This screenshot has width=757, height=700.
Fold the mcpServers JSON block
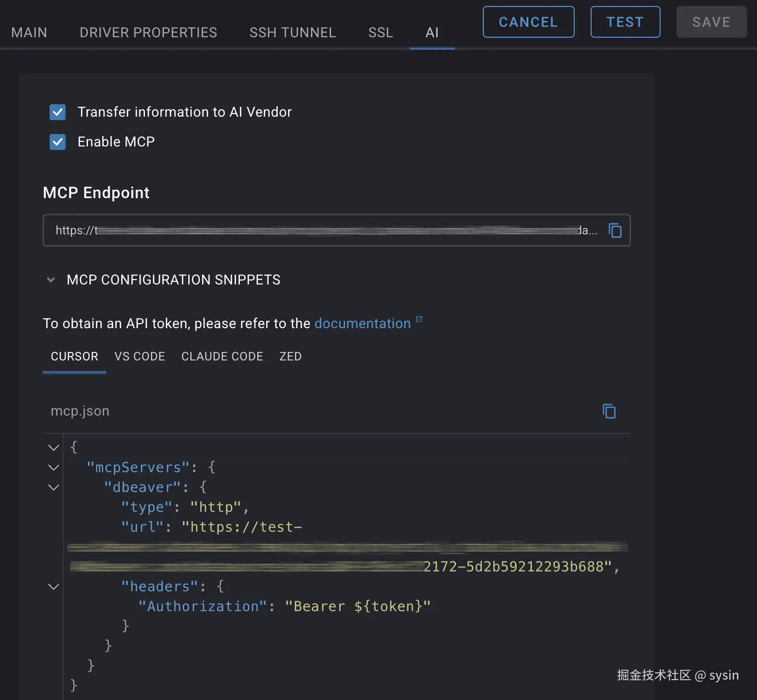(x=54, y=468)
